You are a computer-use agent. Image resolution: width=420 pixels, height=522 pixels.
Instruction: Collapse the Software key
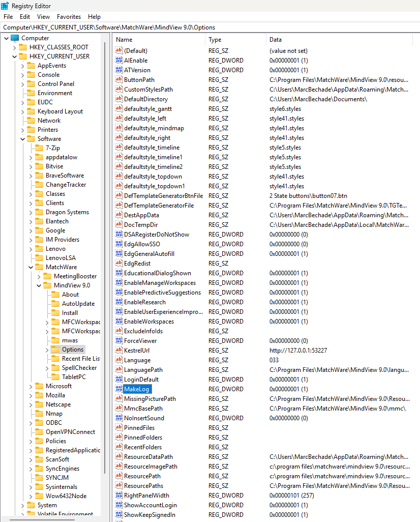(22, 138)
